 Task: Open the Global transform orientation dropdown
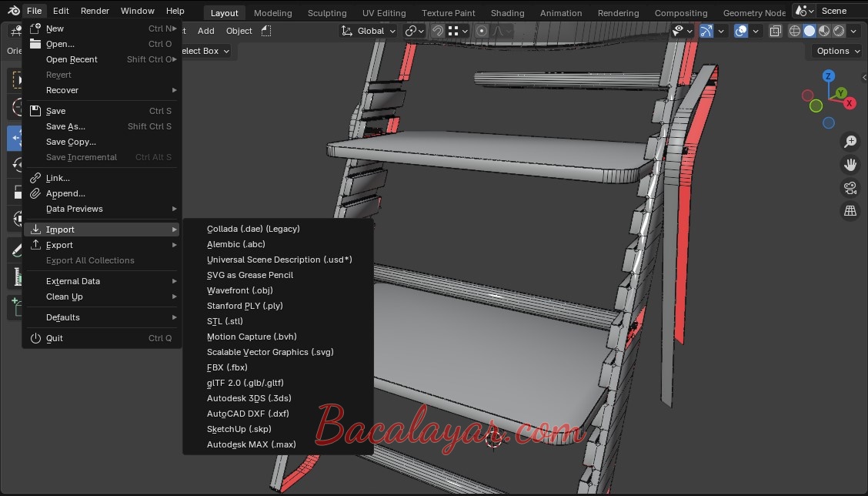tap(369, 31)
